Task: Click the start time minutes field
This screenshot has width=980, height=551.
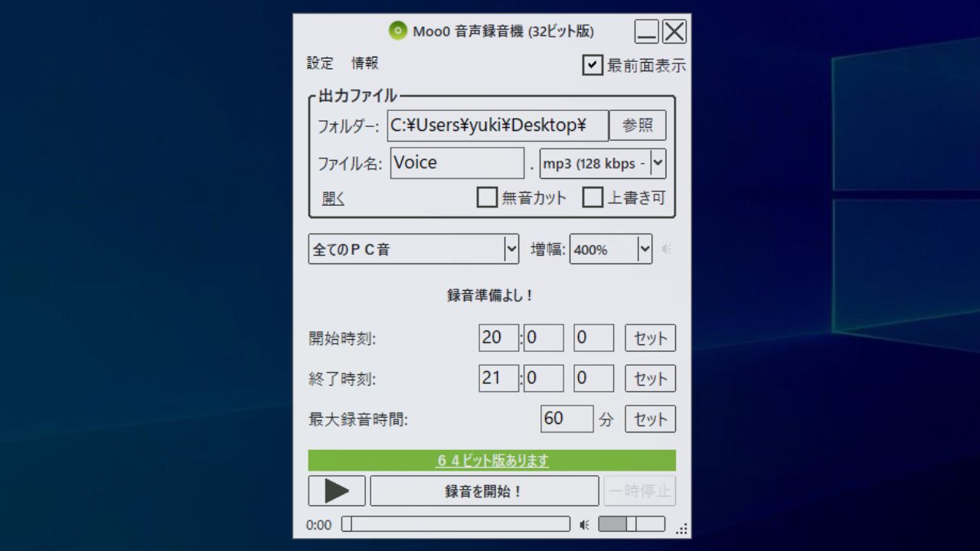Action: point(544,337)
